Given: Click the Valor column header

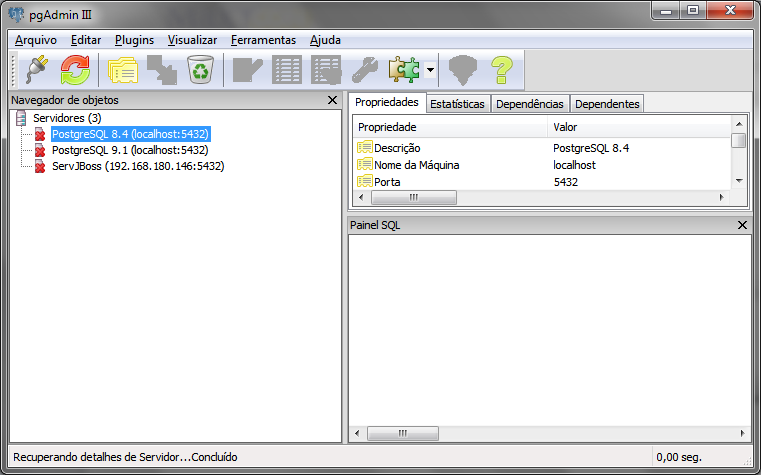Looking at the screenshot, I should pyautogui.click(x=639, y=127).
